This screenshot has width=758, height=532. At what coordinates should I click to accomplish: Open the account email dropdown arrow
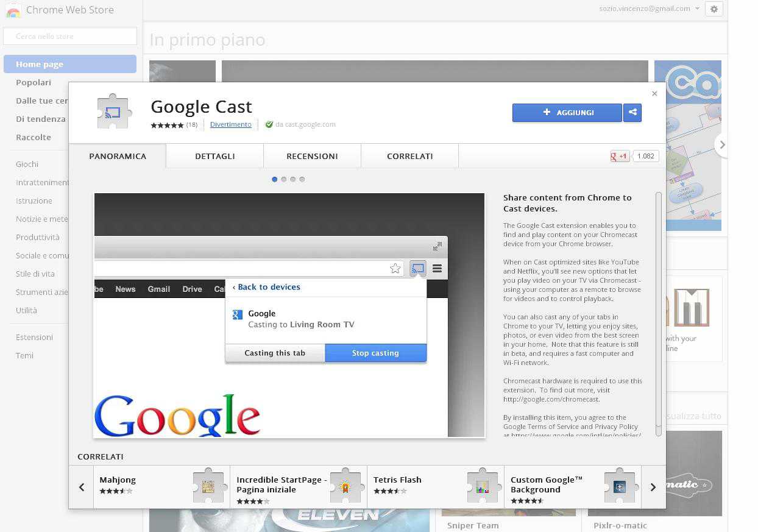coord(697,9)
